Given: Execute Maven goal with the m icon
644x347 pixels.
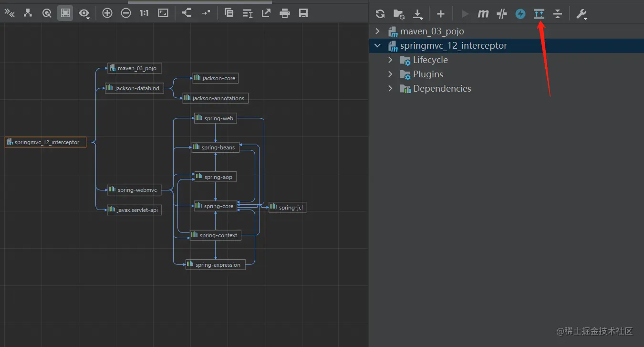Looking at the screenshot, I should (483, 14).
